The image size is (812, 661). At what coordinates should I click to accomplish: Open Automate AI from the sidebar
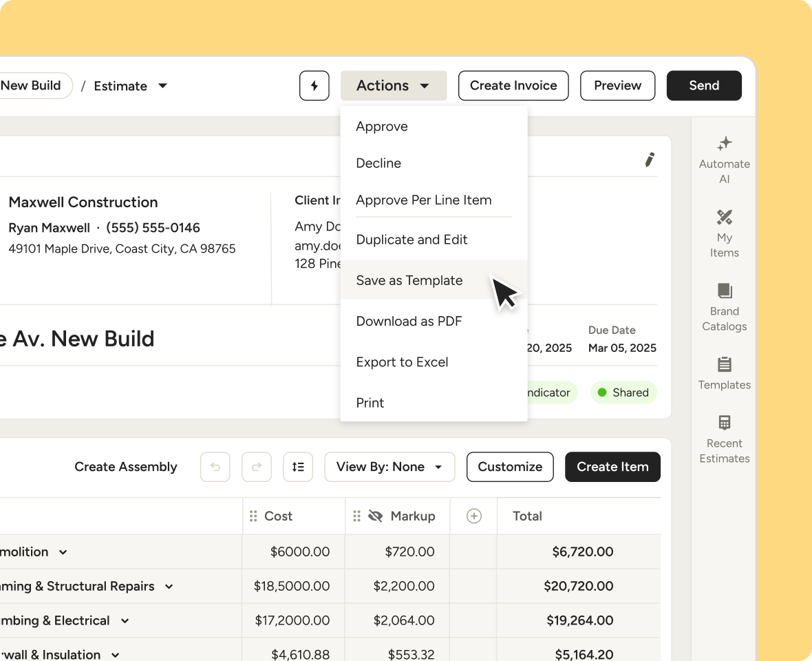click(x=724, y=160)
